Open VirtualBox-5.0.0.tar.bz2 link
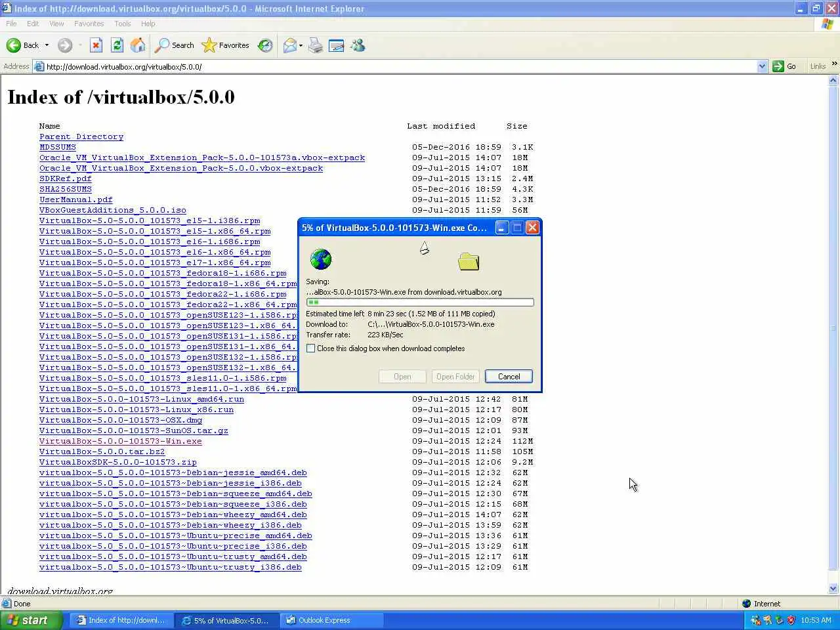The image size is (840, 630). click(x=102, y=451)
